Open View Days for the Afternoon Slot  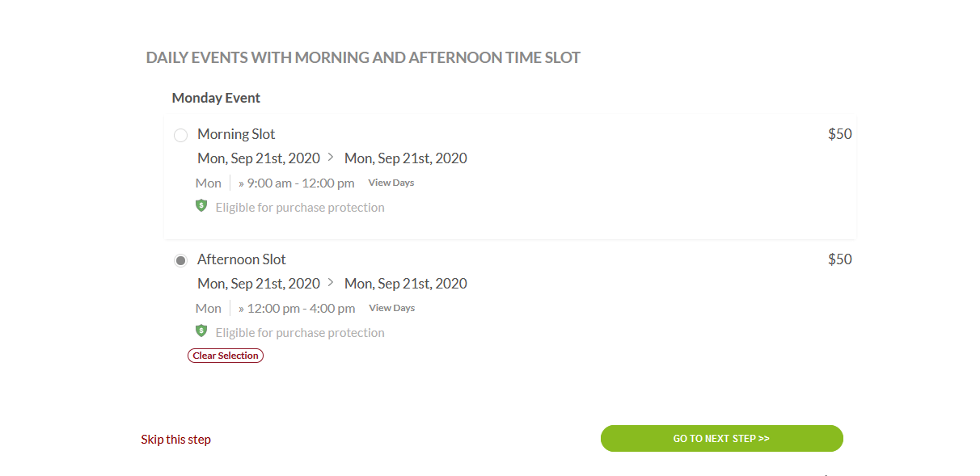(391, 308)
